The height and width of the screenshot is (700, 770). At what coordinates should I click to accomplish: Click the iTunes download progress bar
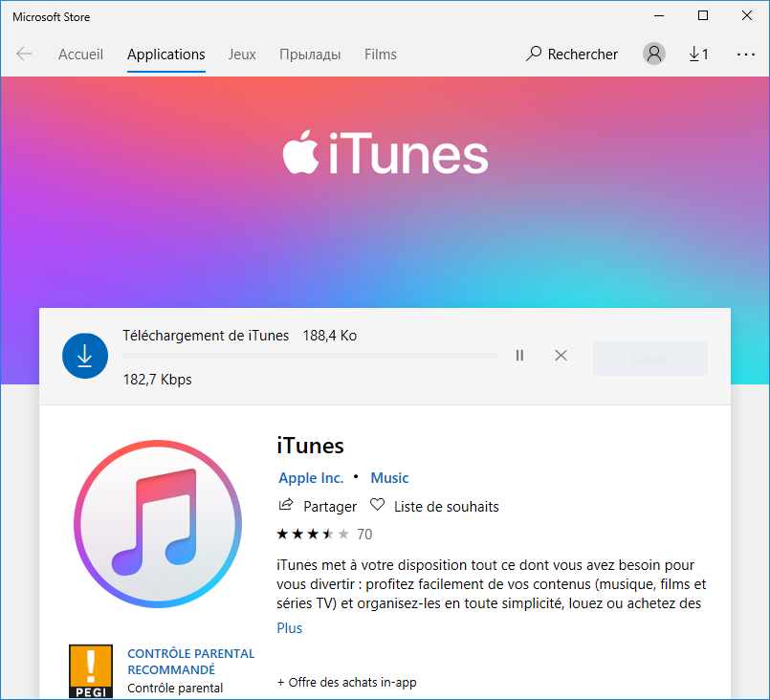[310, 356]
